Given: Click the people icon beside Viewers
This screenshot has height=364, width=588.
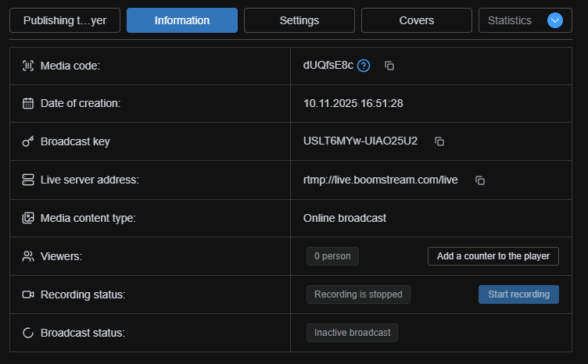Looking at the screenshot, I should [28, 256].
